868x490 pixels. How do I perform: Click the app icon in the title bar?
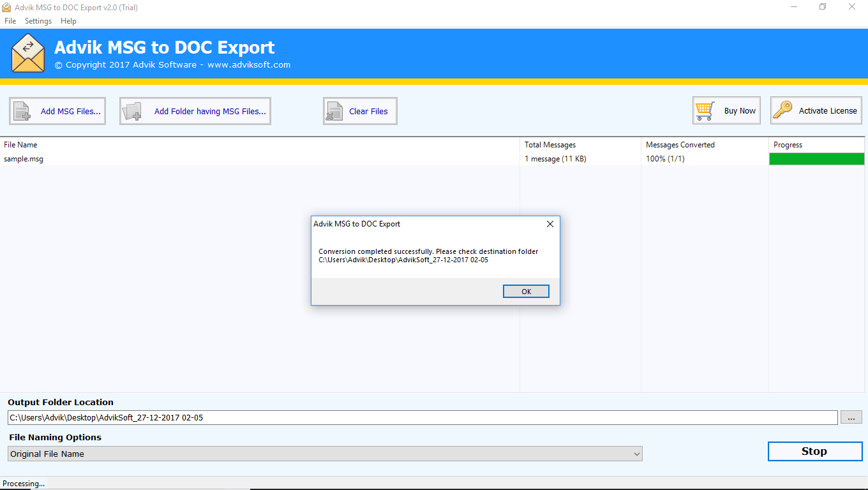(x=6, y=7)
